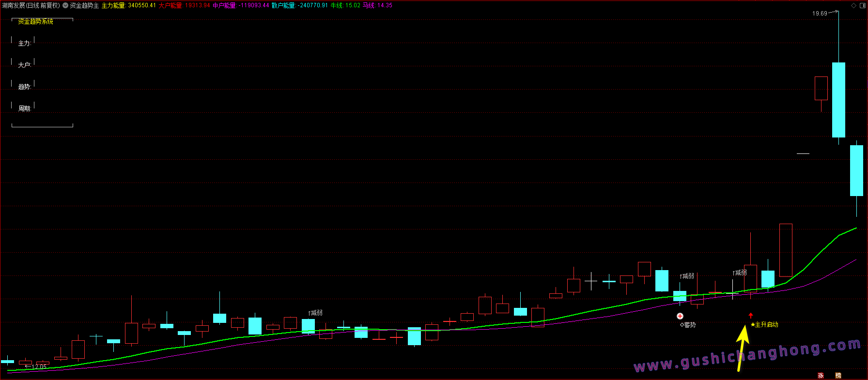Viewport: 868px width, 380px height.
Task: Open the indicator dropdown beside 资金趋势主
Action: 65,6
